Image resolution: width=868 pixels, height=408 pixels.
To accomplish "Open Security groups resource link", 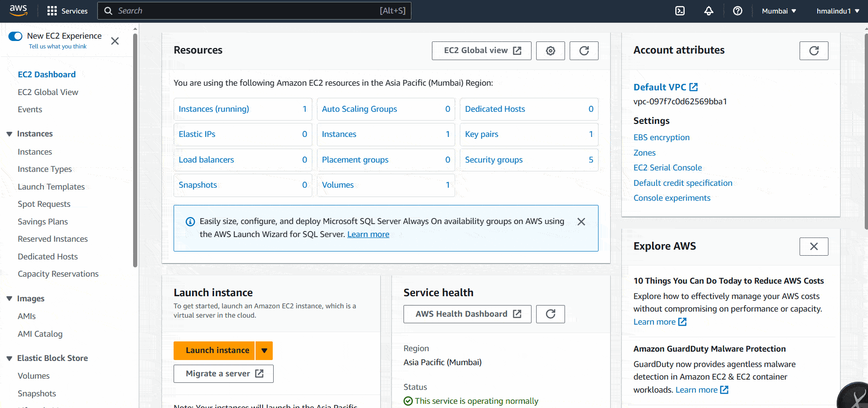I will tap(494, 160).
